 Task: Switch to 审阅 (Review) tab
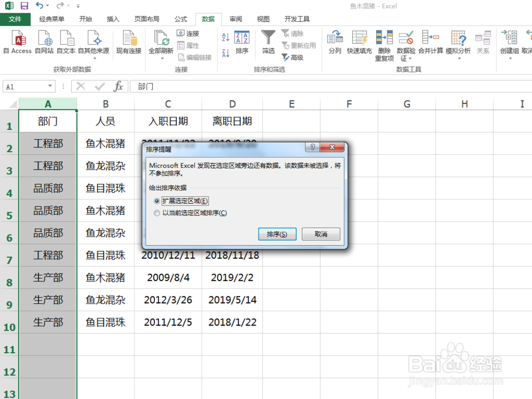(236, 19)
